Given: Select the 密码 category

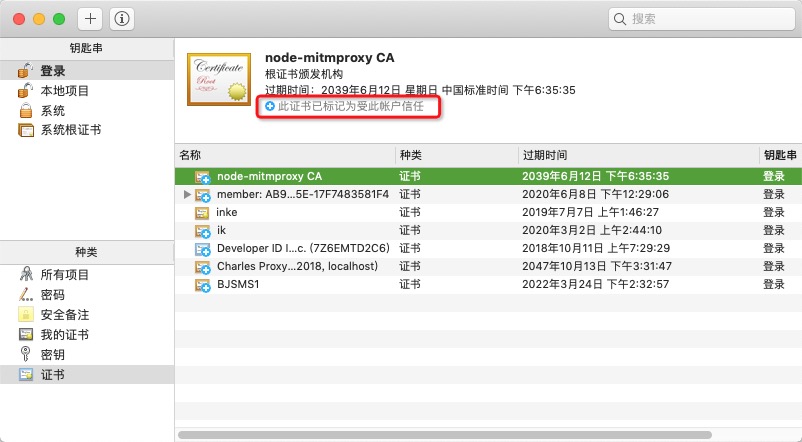Looking at the screenshot, I should [87, 295].
